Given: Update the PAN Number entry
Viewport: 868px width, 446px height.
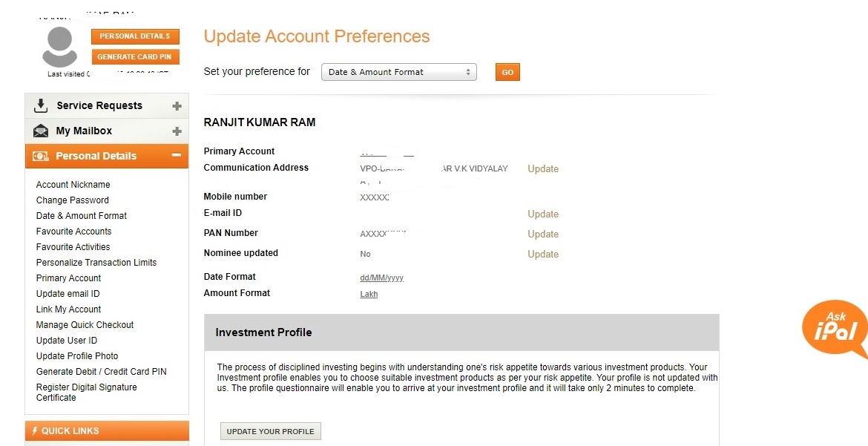Looking at the screenshot, I should 542,234.
